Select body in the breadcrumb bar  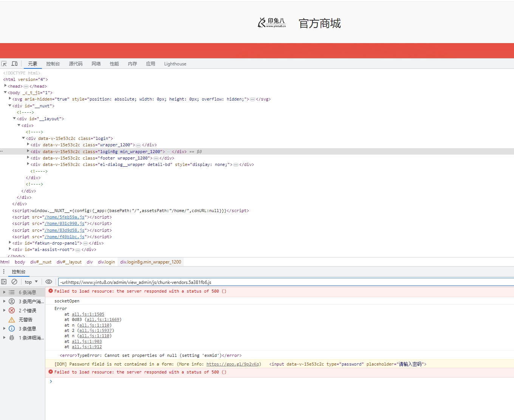click(x=20, y=262)
